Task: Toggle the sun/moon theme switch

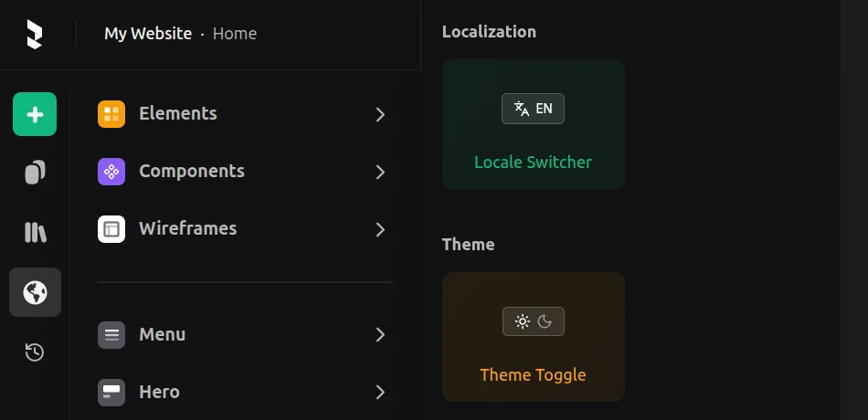Action: 534,321
